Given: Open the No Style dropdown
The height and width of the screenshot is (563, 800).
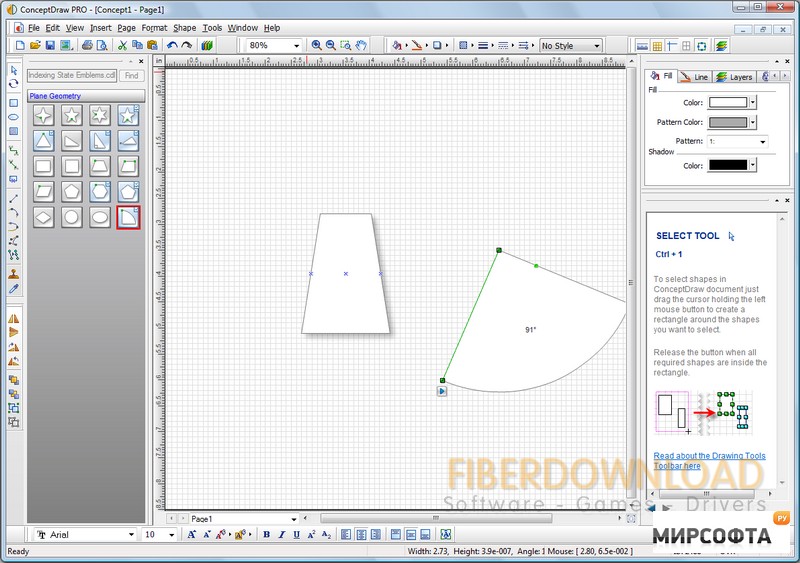Looking at the screenshot, I should click(x=596, y=45).
